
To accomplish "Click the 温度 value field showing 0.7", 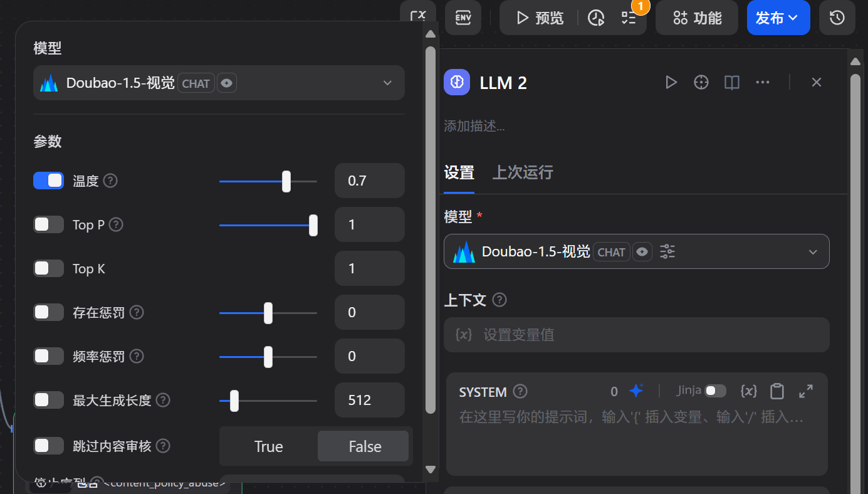I will (370, 181).
